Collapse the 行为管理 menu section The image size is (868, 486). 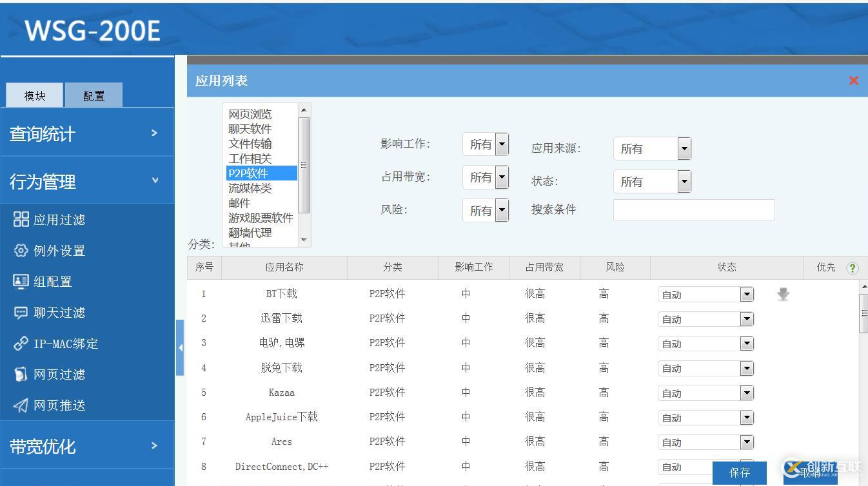coord(87,181)
